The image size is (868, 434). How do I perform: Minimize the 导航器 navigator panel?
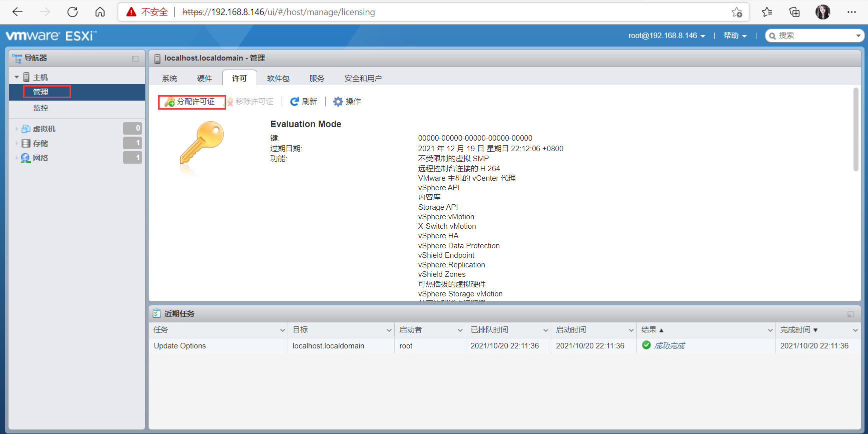coord(135,59)
